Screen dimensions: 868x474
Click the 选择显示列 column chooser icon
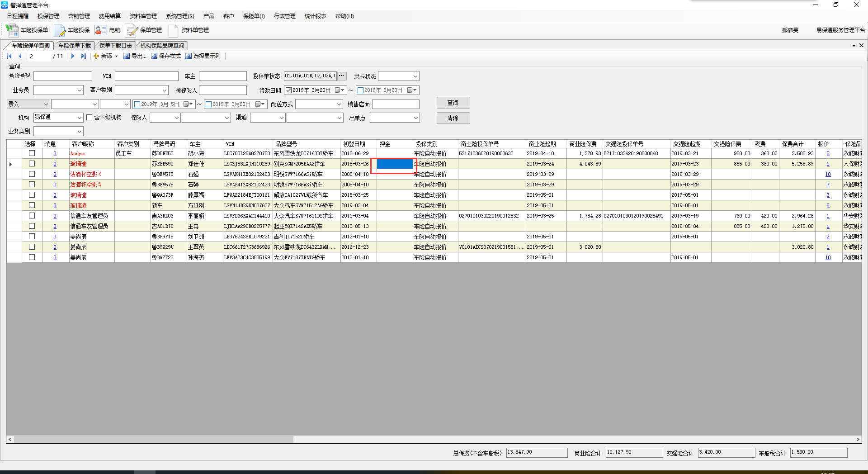coord(189,56)
